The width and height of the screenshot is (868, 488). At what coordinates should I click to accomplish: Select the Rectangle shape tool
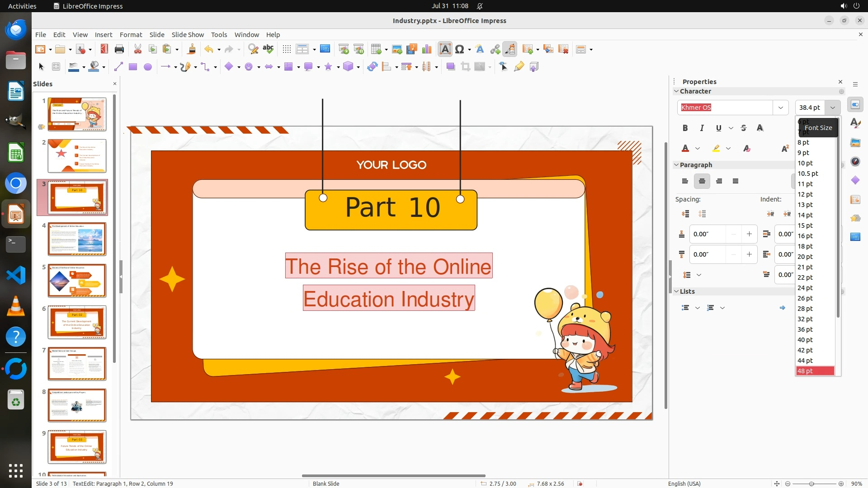(x=132, y=67)
